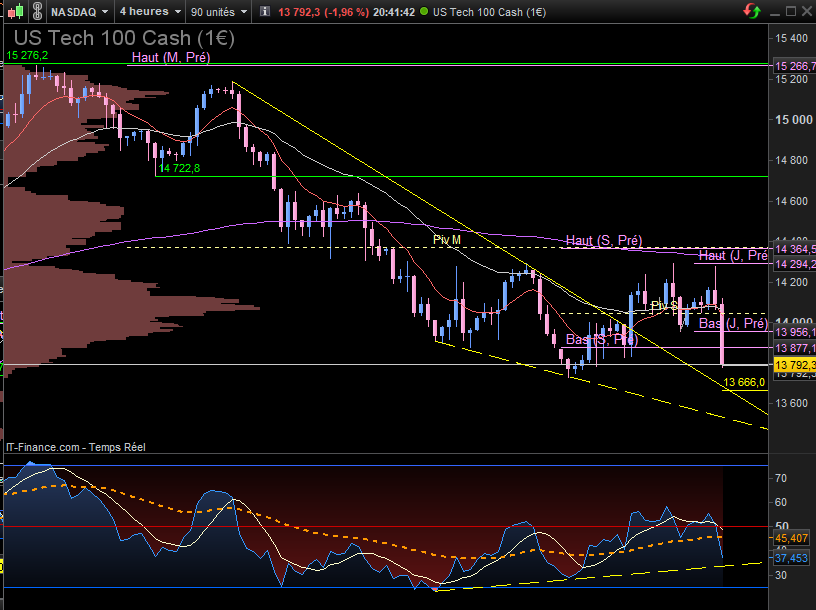Click the blue 37,453 indicator value tag
This screenshot has width=816, height=610.
791,558
